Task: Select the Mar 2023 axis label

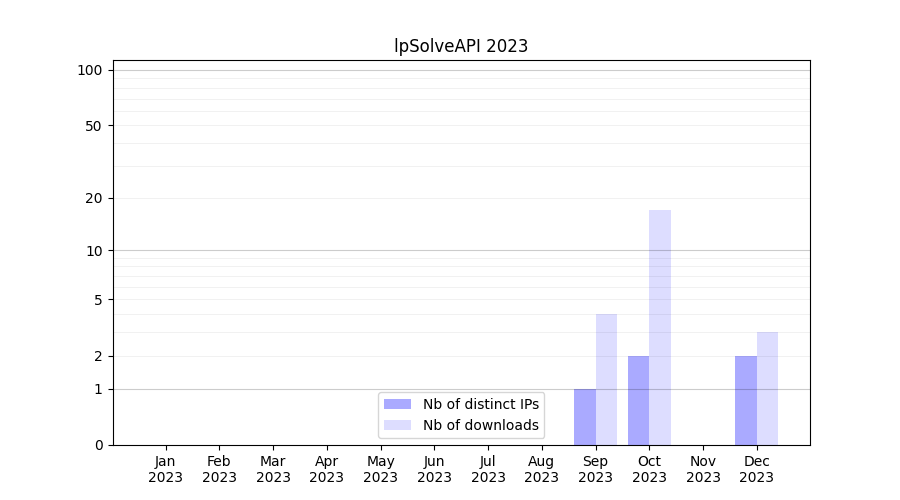Action: tap(273, 469)
